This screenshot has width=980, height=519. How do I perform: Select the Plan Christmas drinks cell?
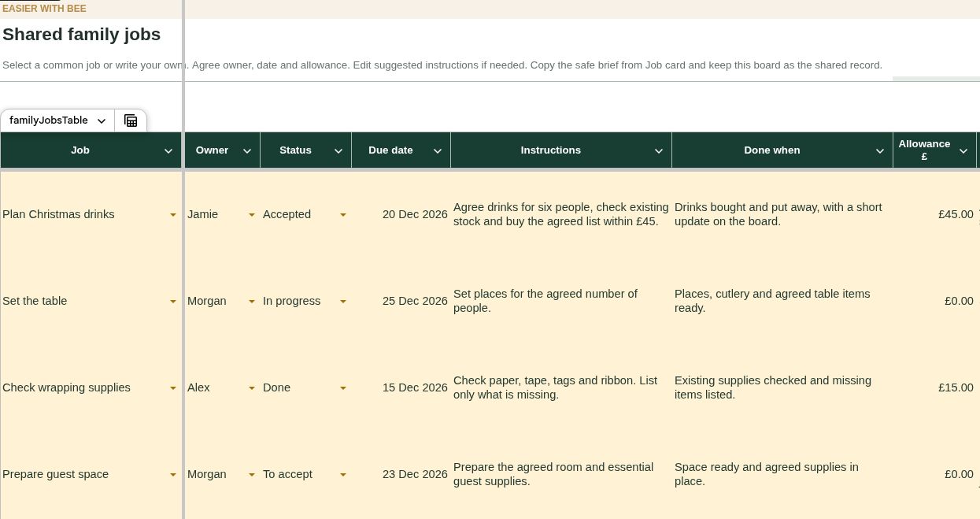[91, 214]
